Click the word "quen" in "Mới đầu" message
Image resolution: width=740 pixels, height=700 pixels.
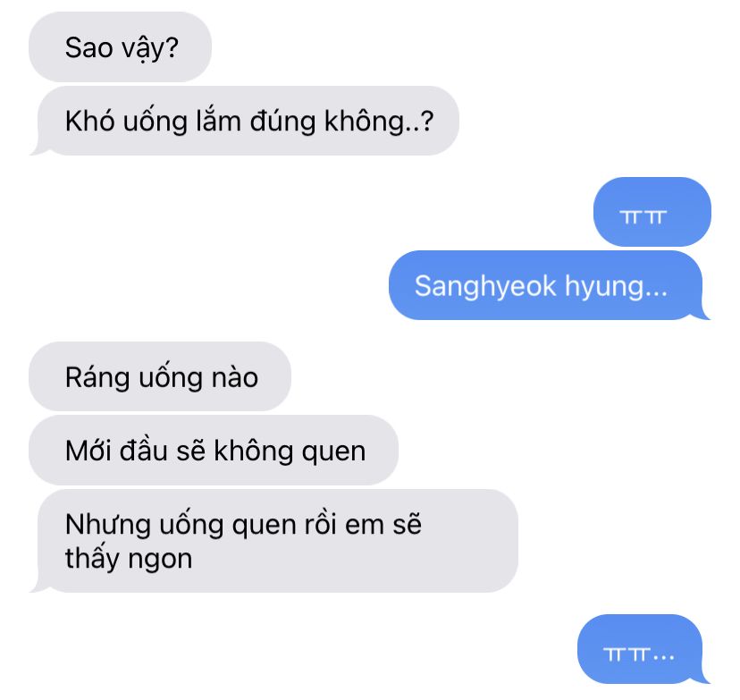point(333,452)
